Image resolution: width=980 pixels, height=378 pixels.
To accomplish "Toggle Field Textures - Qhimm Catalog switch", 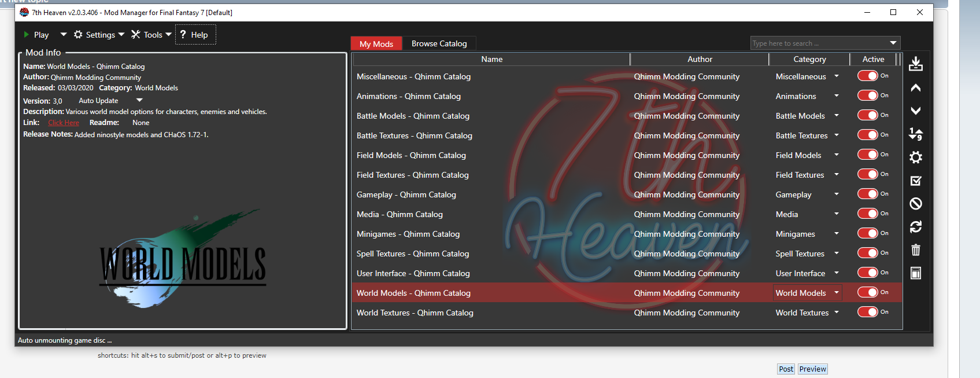I will click(868, 174).
